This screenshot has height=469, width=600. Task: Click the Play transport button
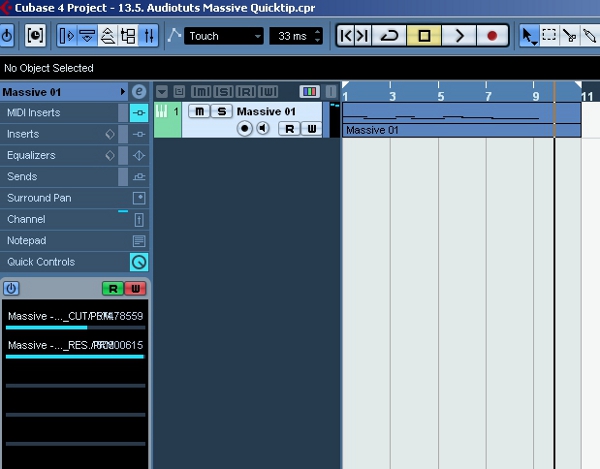[x=459, y=36]
